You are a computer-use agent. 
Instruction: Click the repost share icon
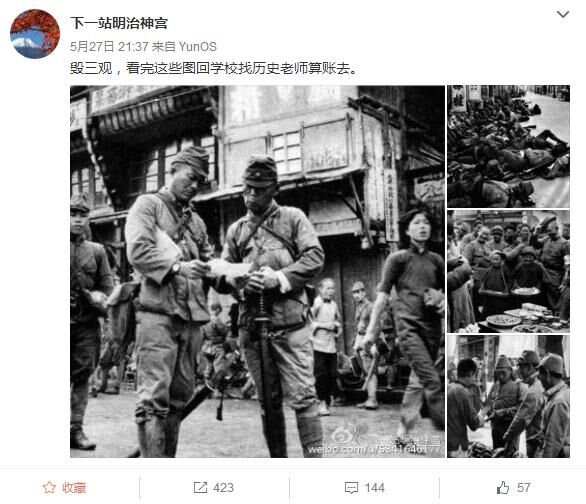(200, 488)
